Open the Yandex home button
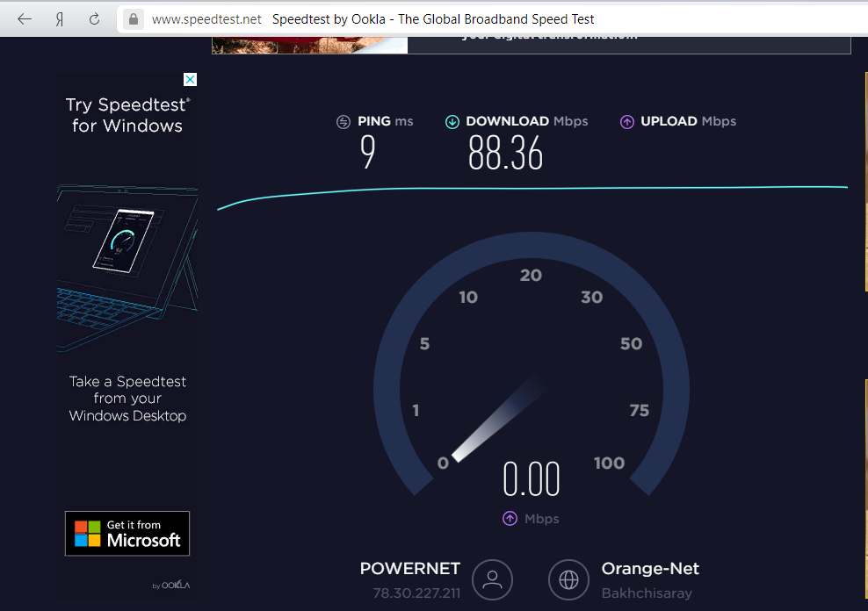 click(59, 19)
